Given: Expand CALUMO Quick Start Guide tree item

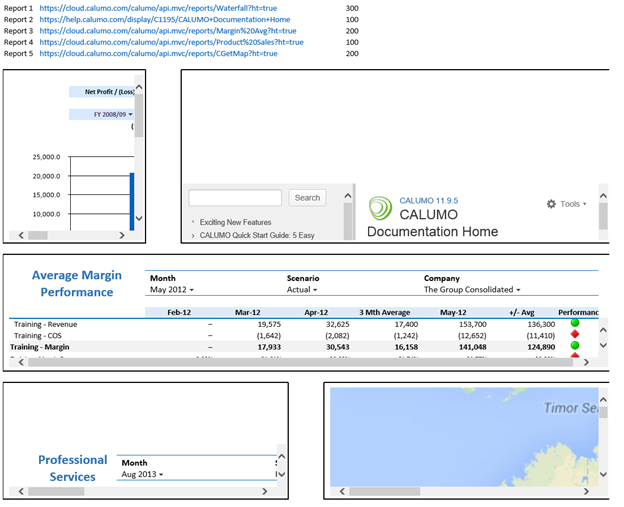Looking at the screenshot, I should coord(193,236).
